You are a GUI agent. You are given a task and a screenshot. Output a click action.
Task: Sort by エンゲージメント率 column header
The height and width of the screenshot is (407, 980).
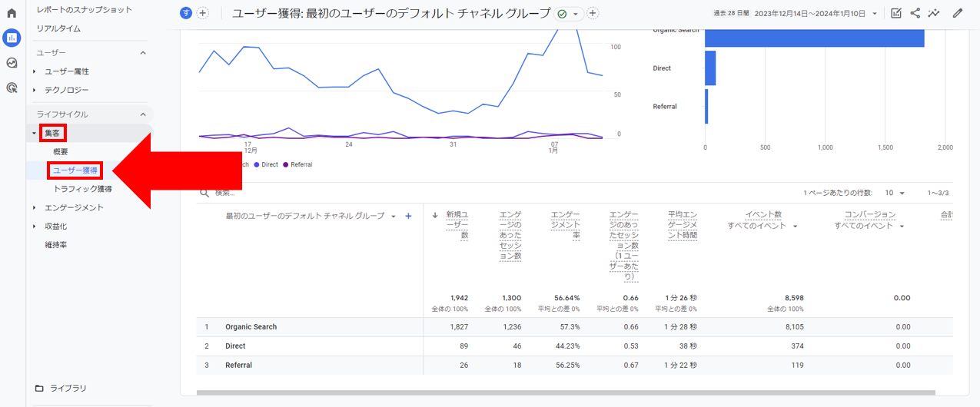(565, 225)
